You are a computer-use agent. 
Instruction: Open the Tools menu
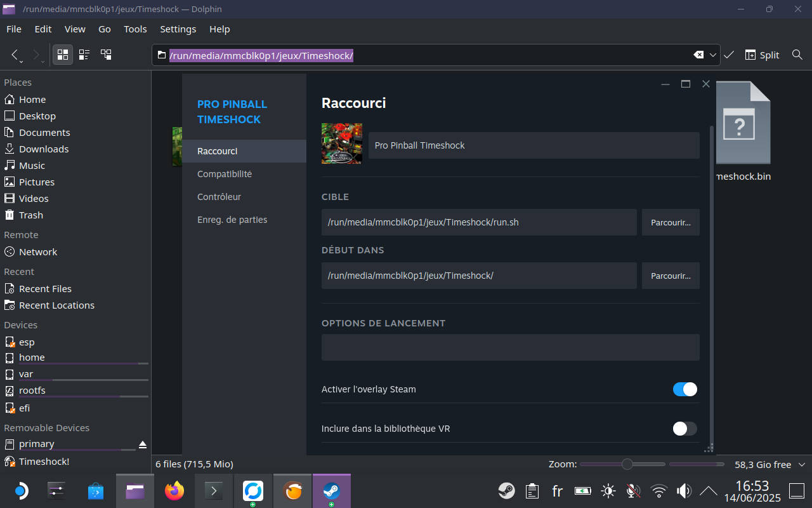[135, 29]
